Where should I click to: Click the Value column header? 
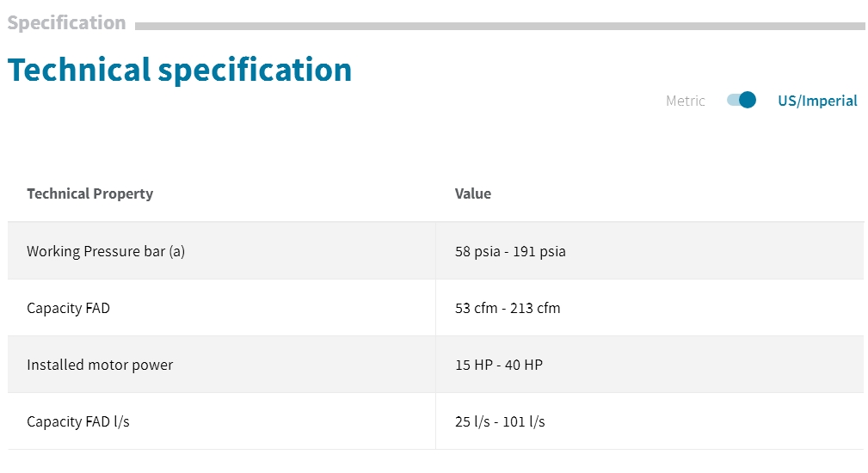[x=473, y=193]
